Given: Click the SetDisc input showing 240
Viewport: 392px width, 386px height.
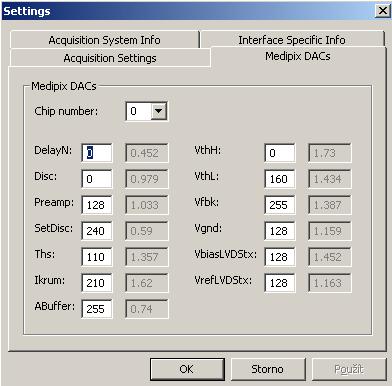Looking at the screenshot, I should pyautogui.click(x=97, y=231).
